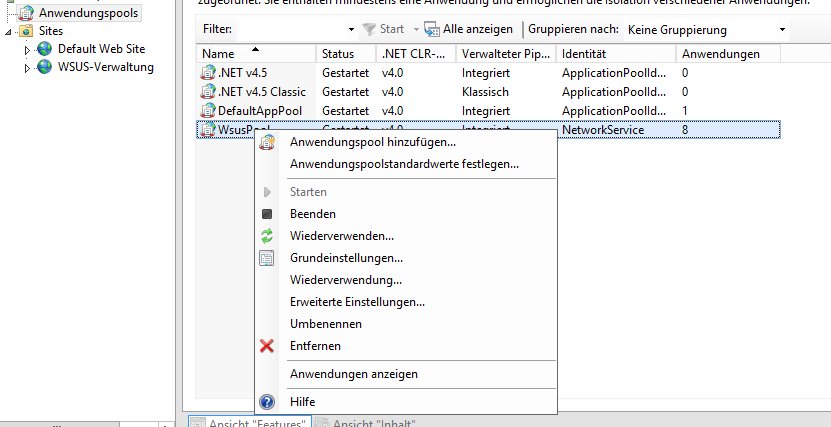Sort by Verwalteter Pipeline column header
This screenshot has height=427, width=831.
click(x=506, y=54)
